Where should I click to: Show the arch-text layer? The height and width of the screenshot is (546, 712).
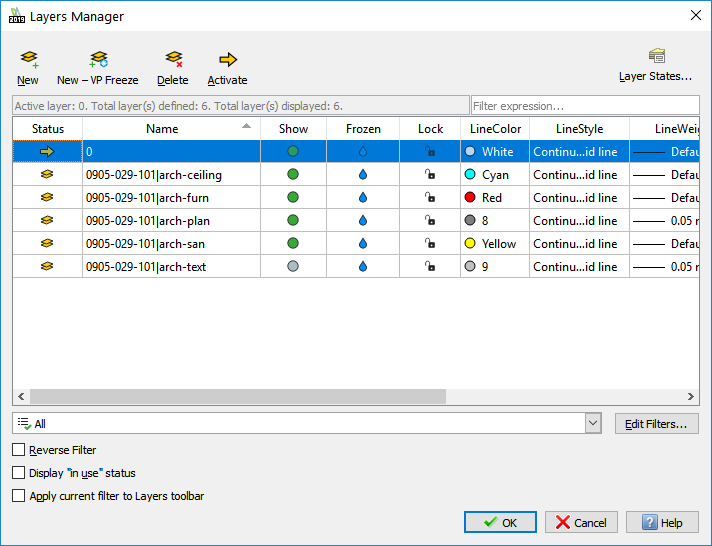(293, 266)
